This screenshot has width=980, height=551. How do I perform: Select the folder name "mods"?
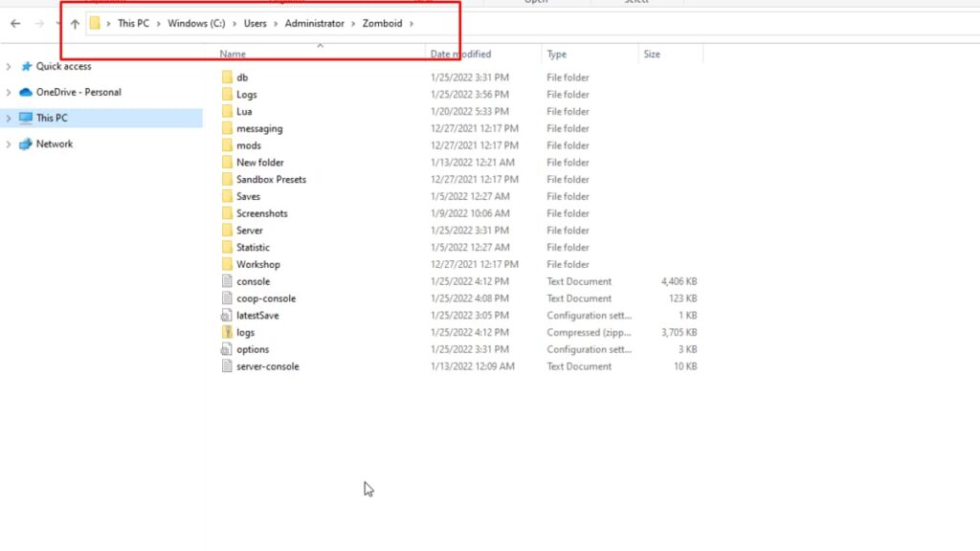[249, 145]
